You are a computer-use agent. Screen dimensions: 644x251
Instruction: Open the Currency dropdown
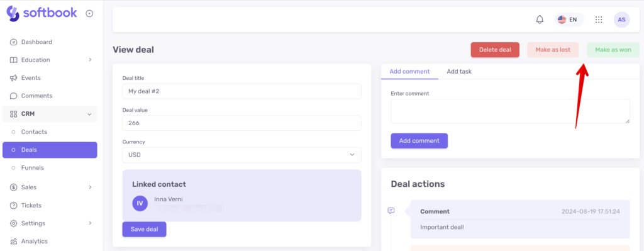pyautogui.click(x=241, y=155)
